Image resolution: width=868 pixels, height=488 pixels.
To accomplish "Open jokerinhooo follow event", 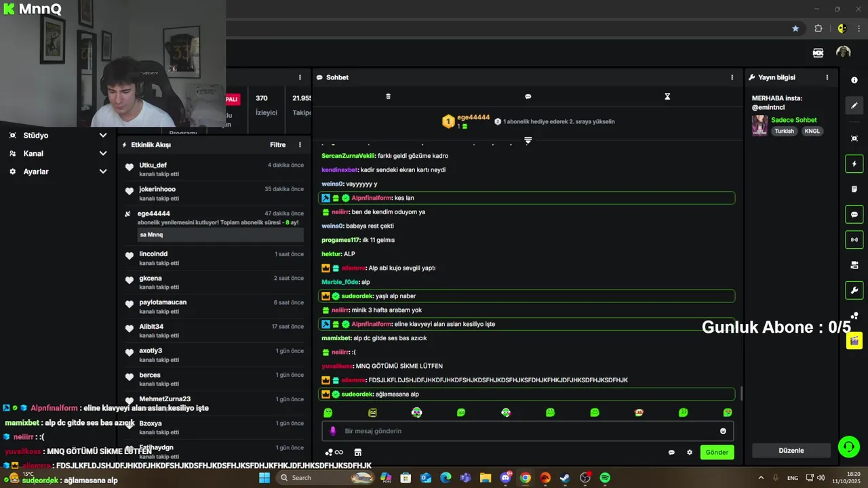I will 214,193.
